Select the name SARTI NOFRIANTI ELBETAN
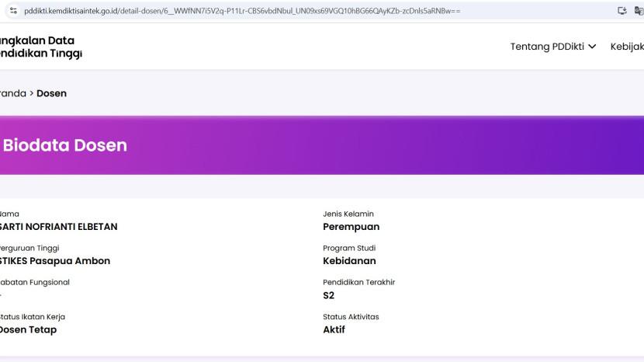This screenshot has height=362, width=644. point(58,227)
